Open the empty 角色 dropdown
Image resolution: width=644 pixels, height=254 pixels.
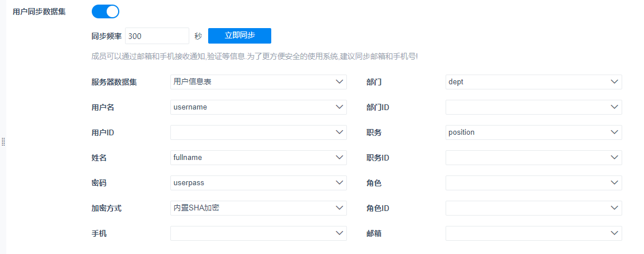[533, 183]
